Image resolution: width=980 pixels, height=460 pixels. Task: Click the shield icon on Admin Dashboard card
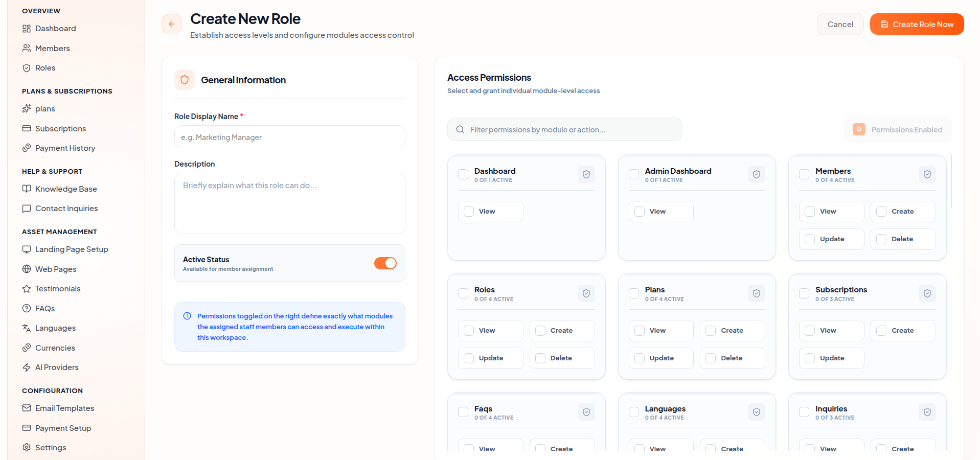(757, 174)
